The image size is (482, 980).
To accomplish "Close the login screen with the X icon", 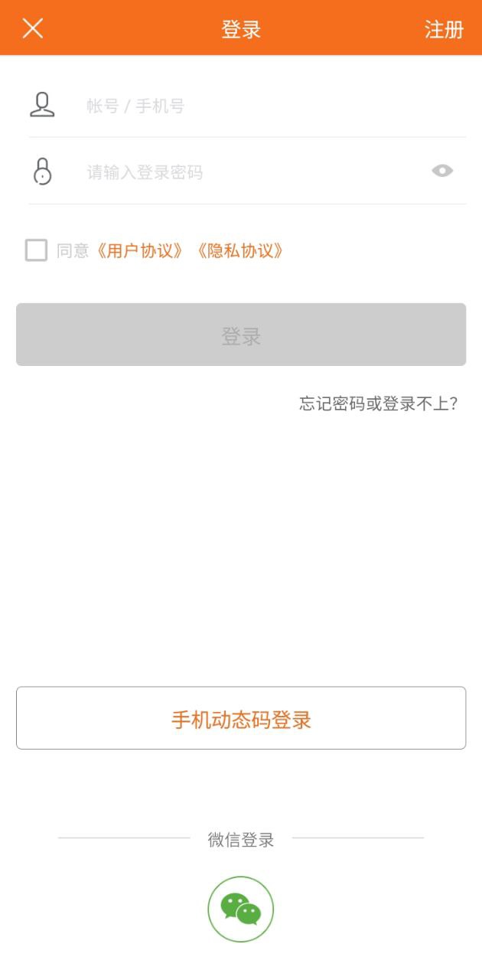I will [33, 28].
